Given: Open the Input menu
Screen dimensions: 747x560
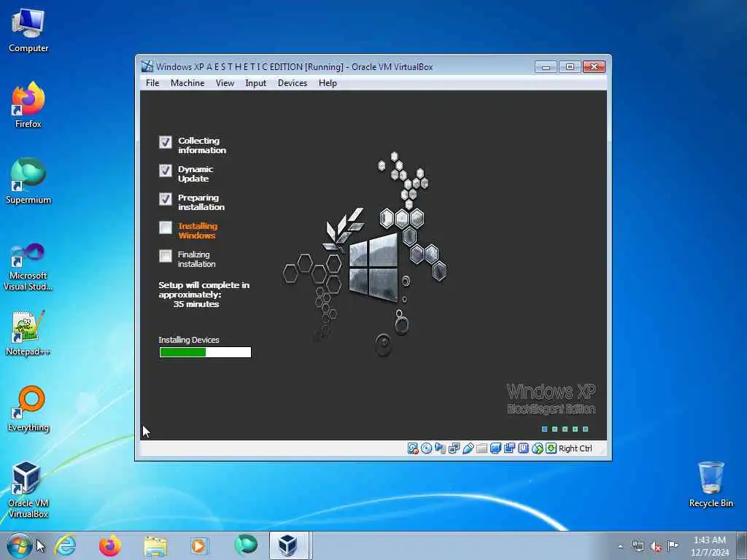Looking at the screenshot, I should (x=256, y=83).
